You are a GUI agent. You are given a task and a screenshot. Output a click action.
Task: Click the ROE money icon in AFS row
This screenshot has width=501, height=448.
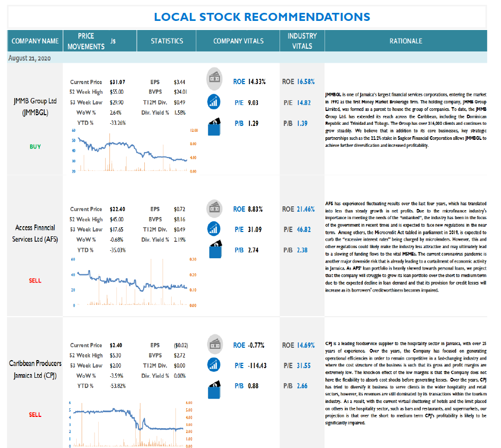214,208
